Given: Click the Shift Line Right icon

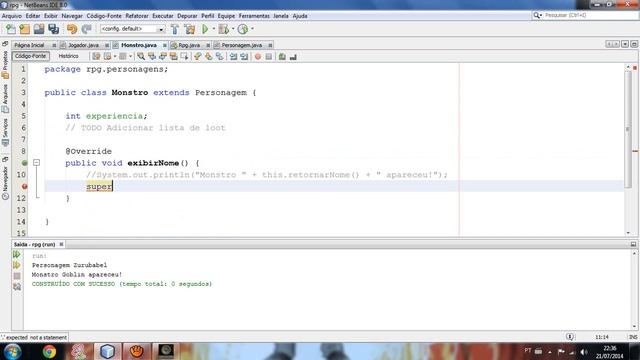Looking at the screenshot, I should [x=244, y=56].
